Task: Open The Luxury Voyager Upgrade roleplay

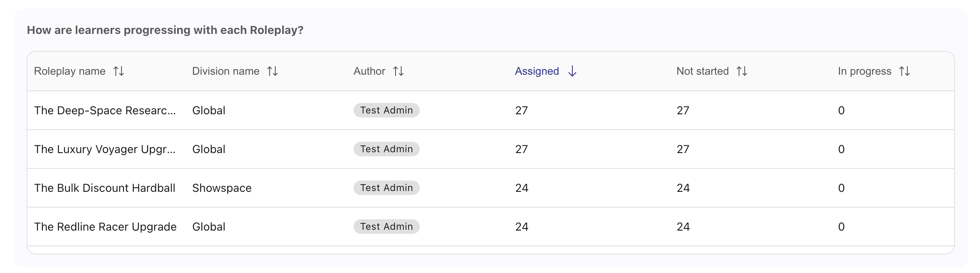Action: 491,149
